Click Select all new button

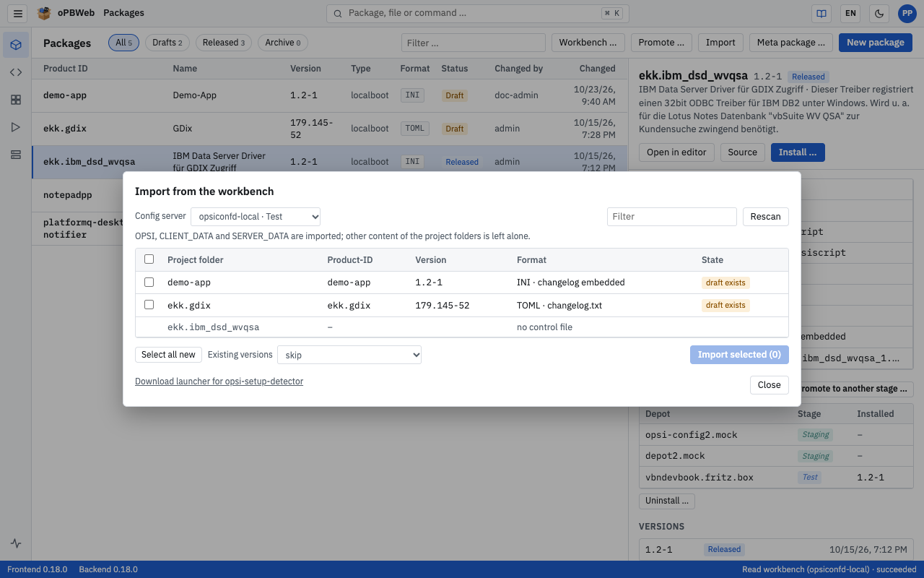point(168,355)
